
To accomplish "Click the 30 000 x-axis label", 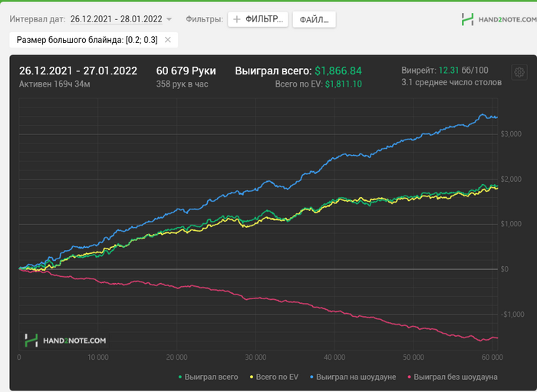I will (x=255, y=357).
